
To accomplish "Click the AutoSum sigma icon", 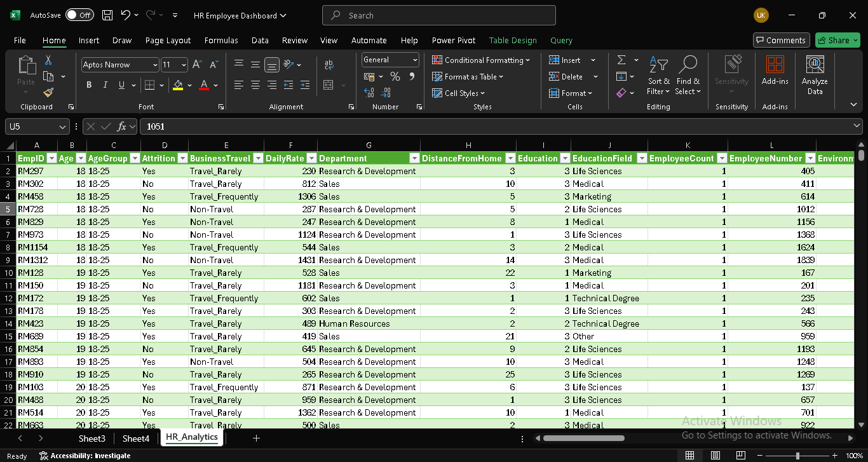I will click(x=621, y=60).
